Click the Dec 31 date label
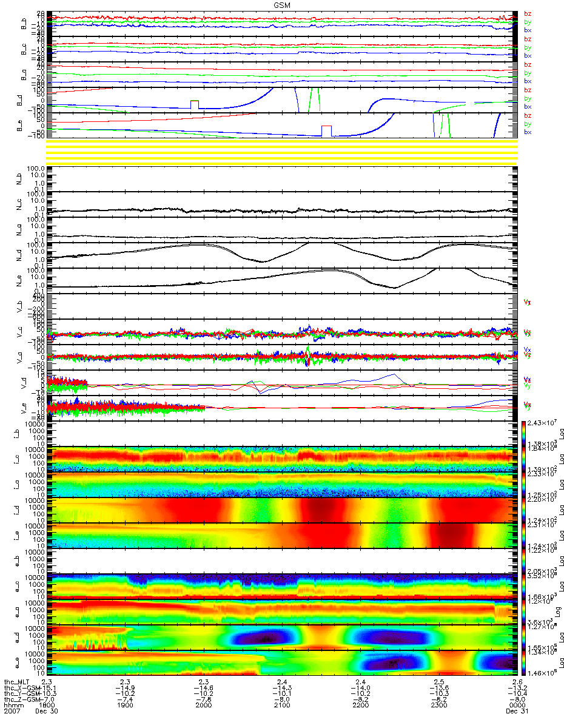Screen dimensions: 564x728 pyautogui.click(x=517, y=711)
